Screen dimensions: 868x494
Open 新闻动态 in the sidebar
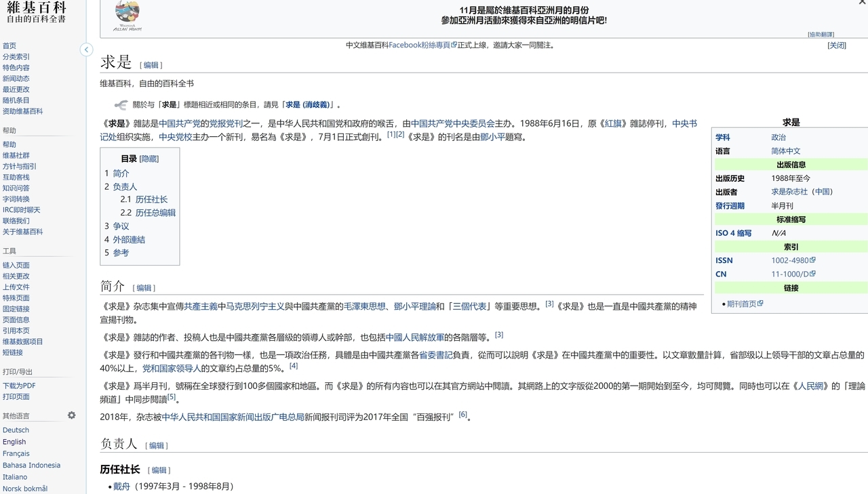pyautogui.click(x=16, y=79)
